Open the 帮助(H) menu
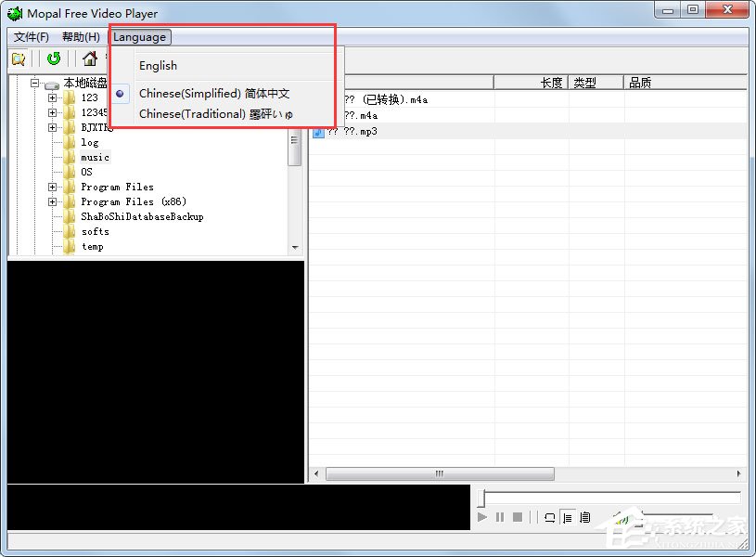This screenshot has width=756, height=557. click(x=81, y=37)
